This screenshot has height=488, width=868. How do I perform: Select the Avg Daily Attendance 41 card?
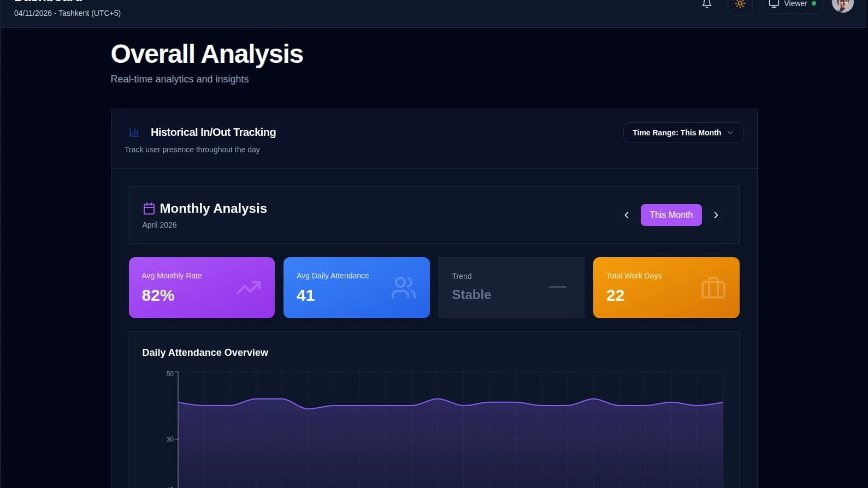coord(357,288)
